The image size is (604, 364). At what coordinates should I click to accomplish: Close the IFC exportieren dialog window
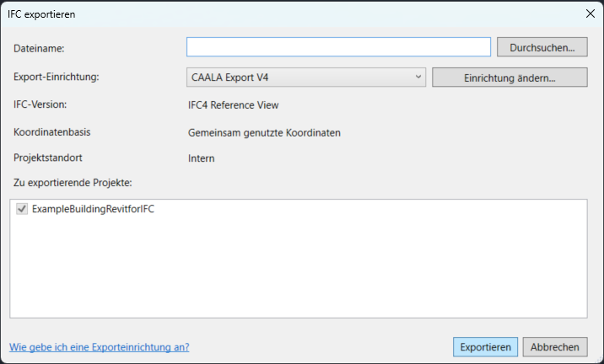pos(589,13)
